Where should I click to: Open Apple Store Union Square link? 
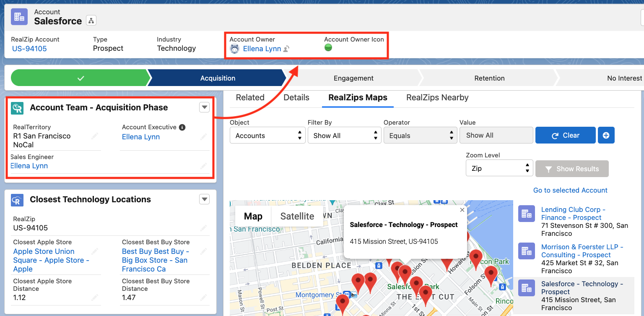coord(51,260)
